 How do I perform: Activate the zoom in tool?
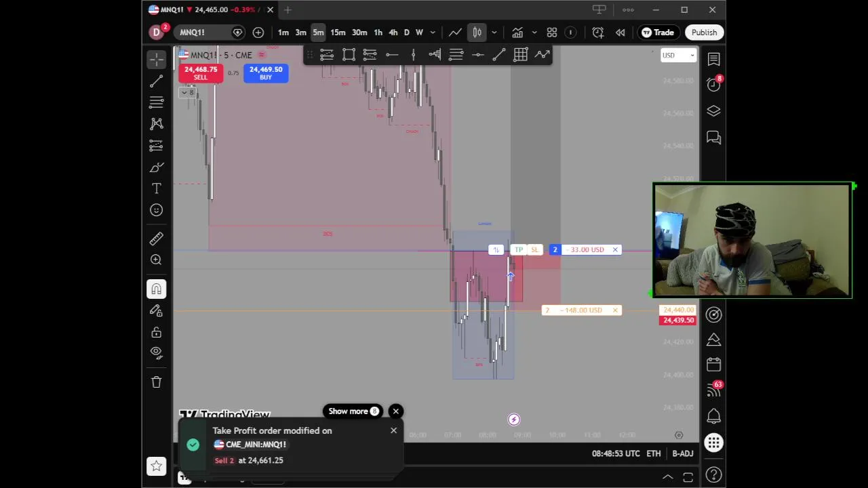(157, 260)
